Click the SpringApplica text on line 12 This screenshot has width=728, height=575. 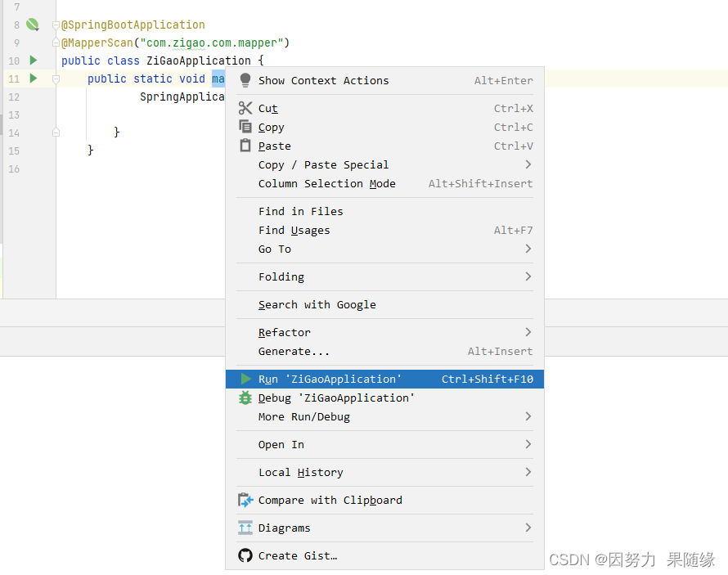(x=182, y=97)
